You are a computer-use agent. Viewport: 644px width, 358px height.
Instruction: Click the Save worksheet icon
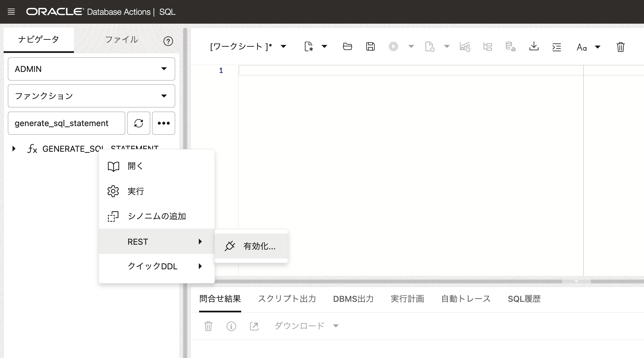pyautogui.click(x=370, y=47)
